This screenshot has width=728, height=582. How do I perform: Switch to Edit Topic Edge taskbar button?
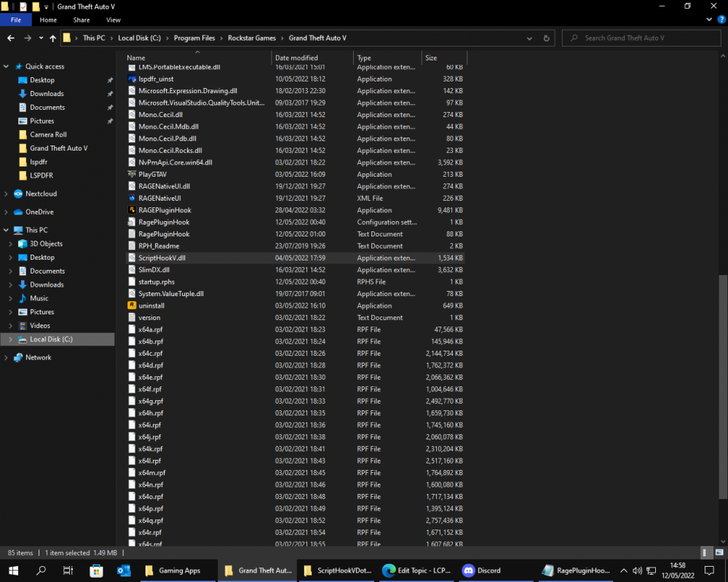pyautogui.click(x=416, y=570)
